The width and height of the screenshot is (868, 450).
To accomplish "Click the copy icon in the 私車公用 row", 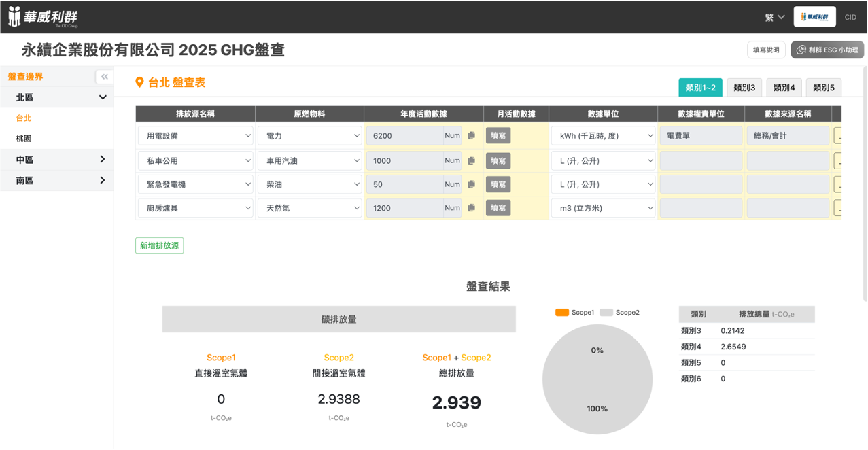I will pos(471,161).
